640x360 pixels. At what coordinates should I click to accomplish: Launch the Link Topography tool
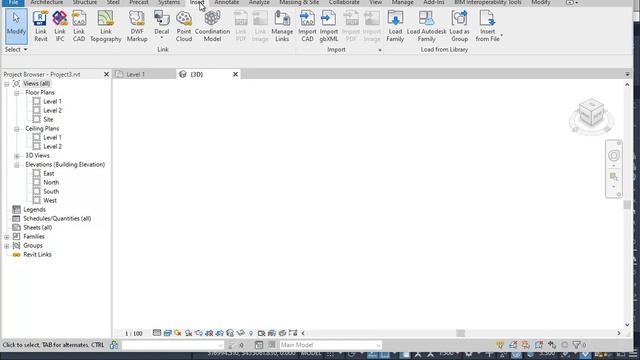coord(106,27)
